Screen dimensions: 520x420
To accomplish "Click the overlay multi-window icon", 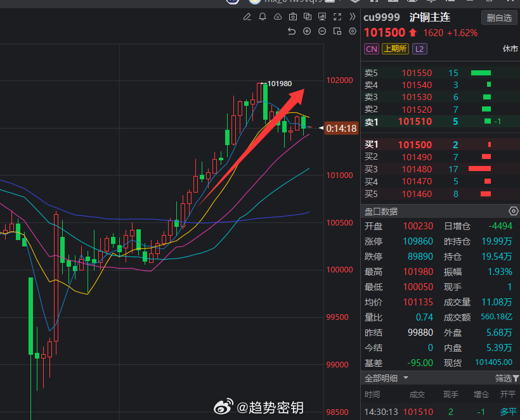I will point(308,16).
